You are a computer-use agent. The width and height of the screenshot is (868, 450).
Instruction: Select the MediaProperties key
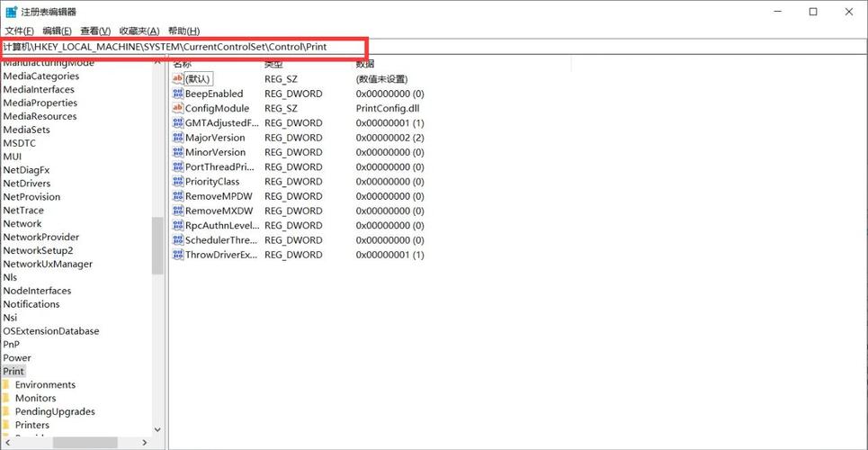pos(40,103)
